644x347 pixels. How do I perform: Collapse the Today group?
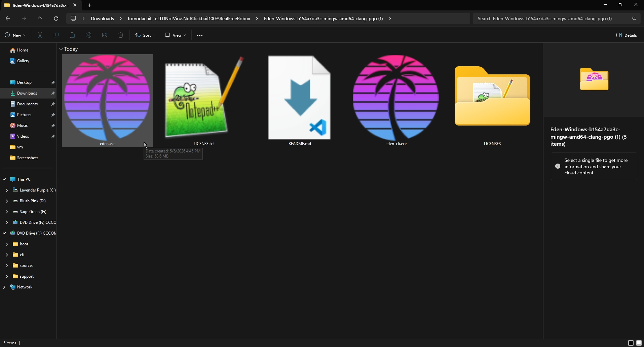61,49
